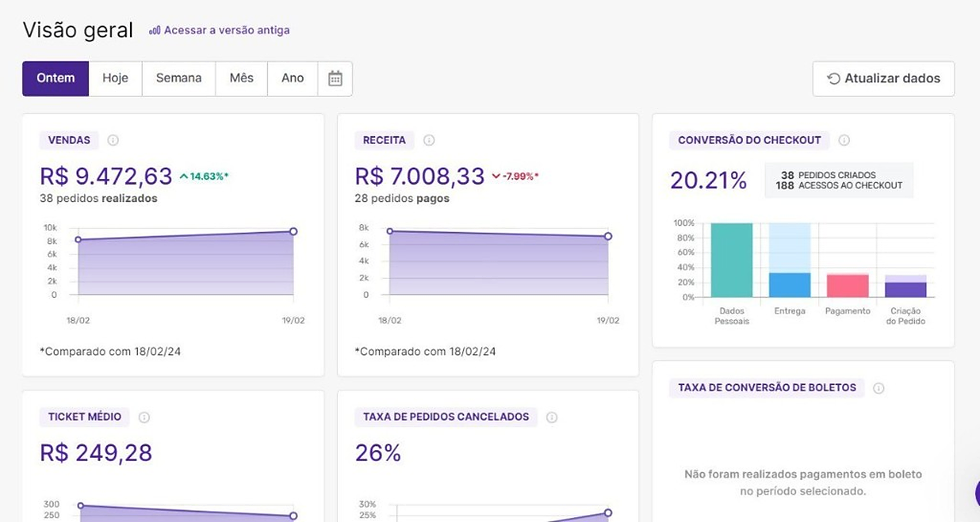Click the R$ 249,28 ticket médio value
Viewport: 980px width, 522px height.
pyautogui.click(x=96, y=453)
